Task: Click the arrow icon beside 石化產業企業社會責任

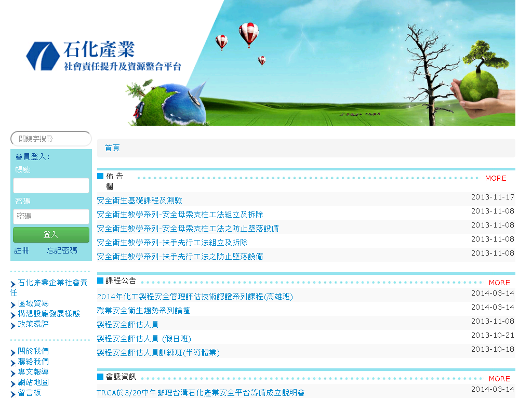Action: (x=13, y=284)
